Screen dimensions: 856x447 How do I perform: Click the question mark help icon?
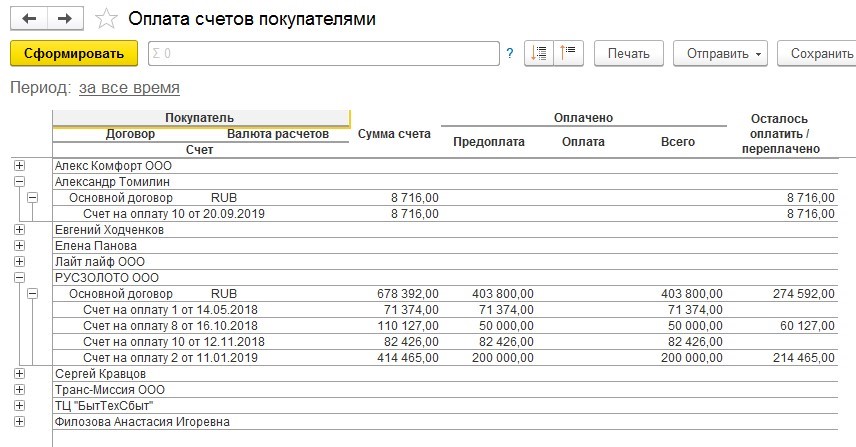pyautogui.click(x=510, y=54)
